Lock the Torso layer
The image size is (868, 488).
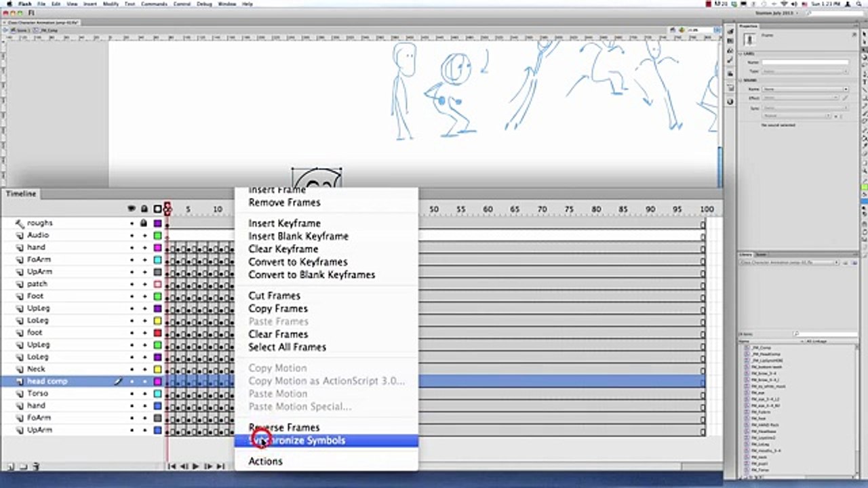[x=144, y=394]
